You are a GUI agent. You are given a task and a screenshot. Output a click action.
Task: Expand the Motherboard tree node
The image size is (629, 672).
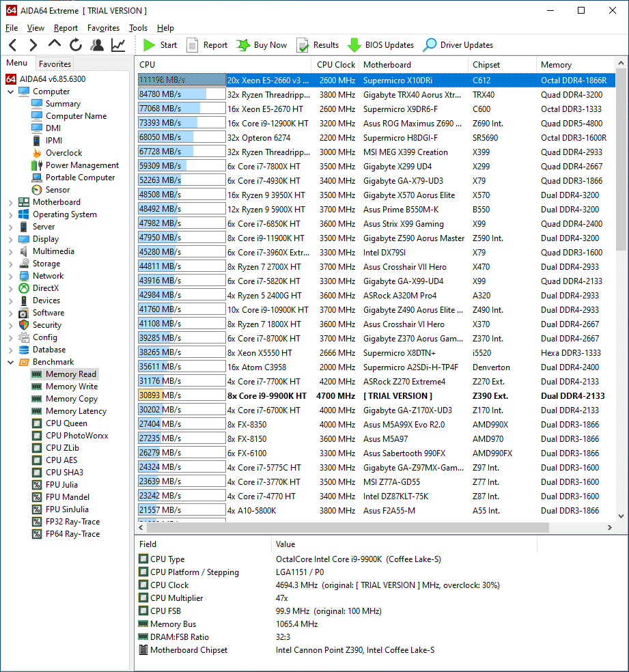11,202
